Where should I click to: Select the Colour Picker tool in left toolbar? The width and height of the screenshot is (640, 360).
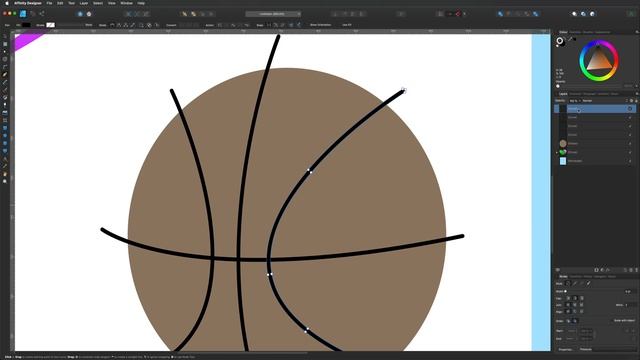click(5, 166)
